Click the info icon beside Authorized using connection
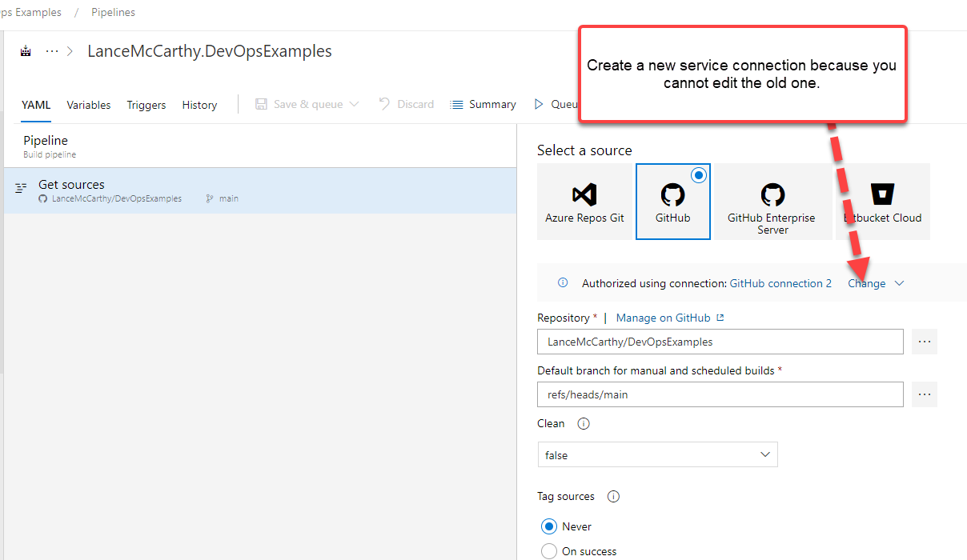This screenshot has height=560, width=967. coord(563,283)
